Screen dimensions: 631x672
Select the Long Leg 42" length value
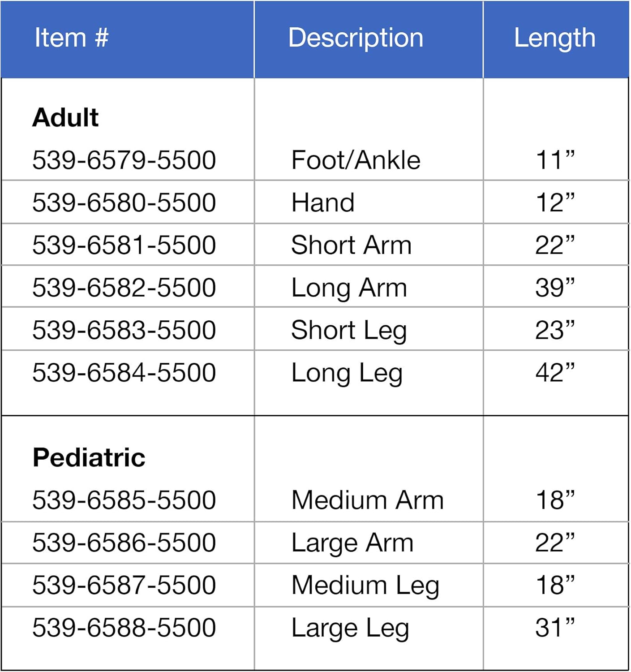point(555,373)
